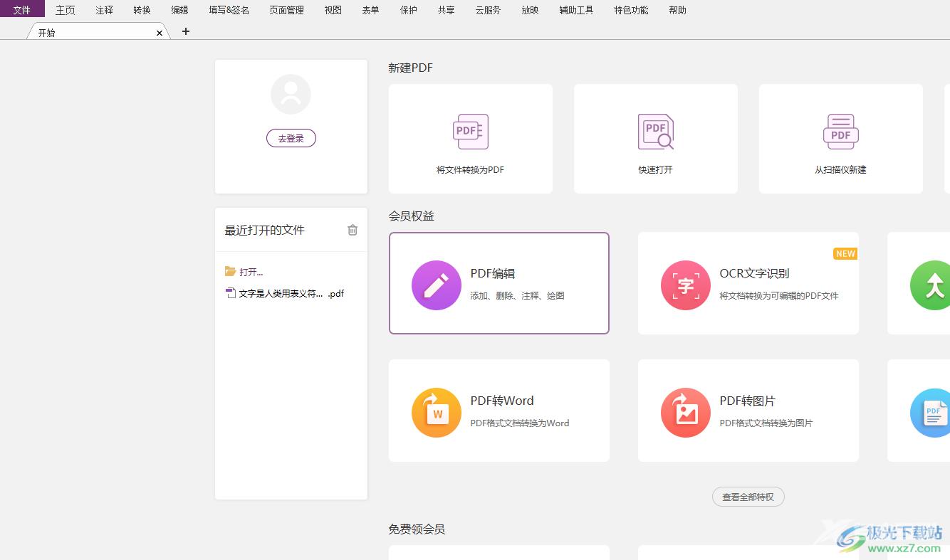Screen dimensions: 950x560
Task: Click description 将文档转换为可编辑的PDF文件
Action: coord(779,295)
